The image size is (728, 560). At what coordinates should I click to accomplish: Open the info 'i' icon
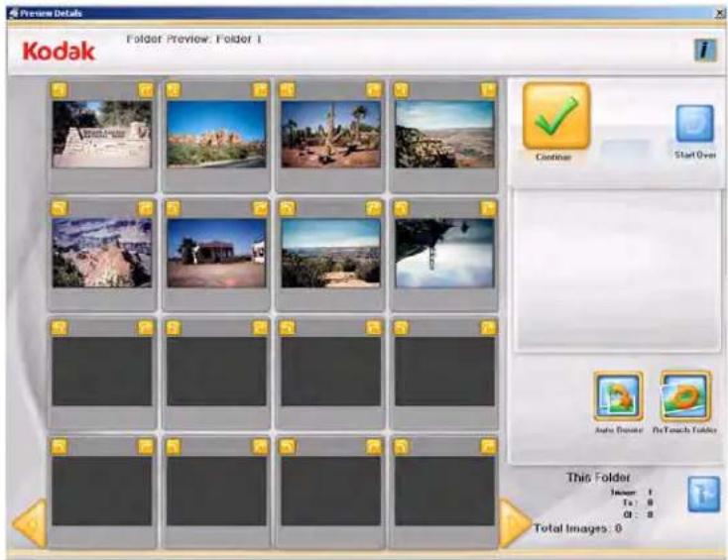pyautogui.click(x=705, y=51)
